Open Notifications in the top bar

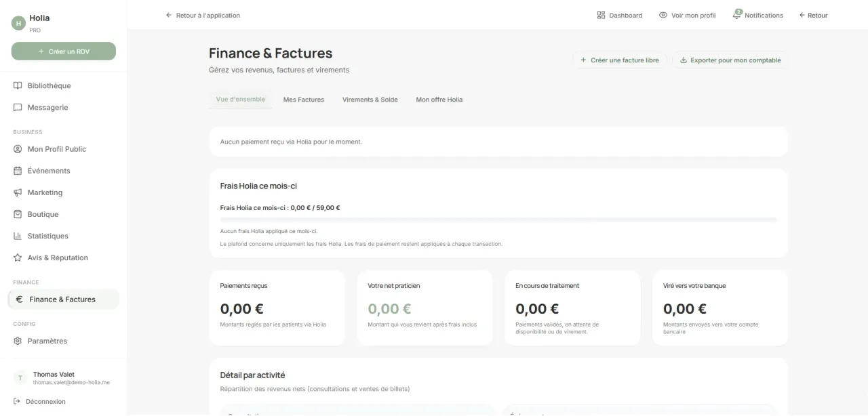[758, 15]
